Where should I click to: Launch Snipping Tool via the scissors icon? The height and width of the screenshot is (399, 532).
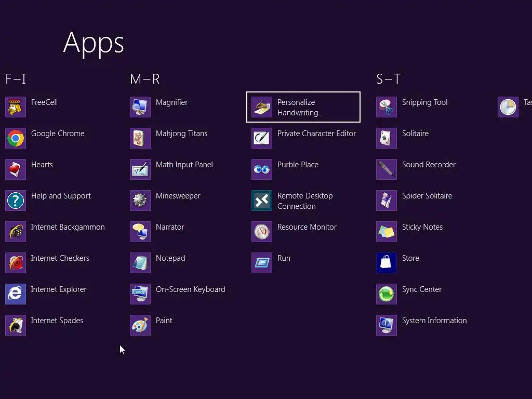[387, 107]
